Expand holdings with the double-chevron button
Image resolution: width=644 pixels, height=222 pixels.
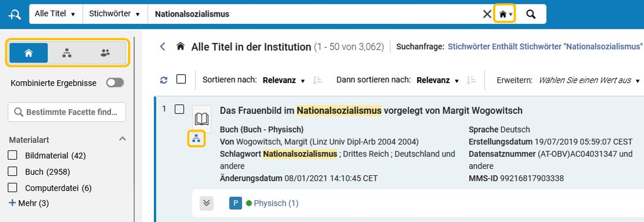point(206,203)
